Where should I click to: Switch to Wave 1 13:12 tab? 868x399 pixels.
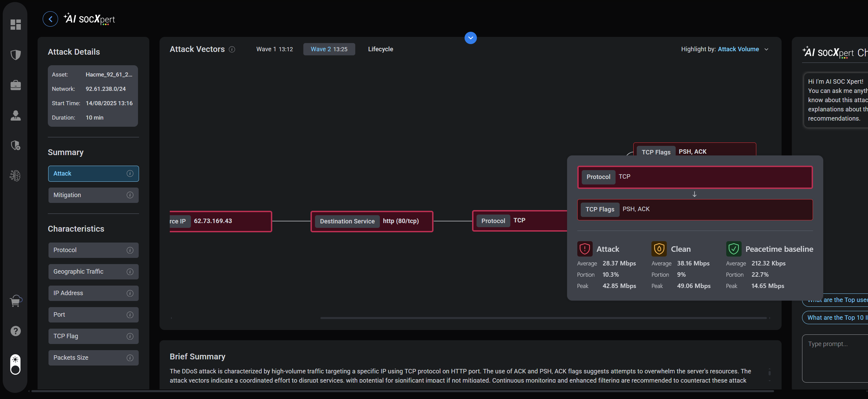tap(274, 49)
